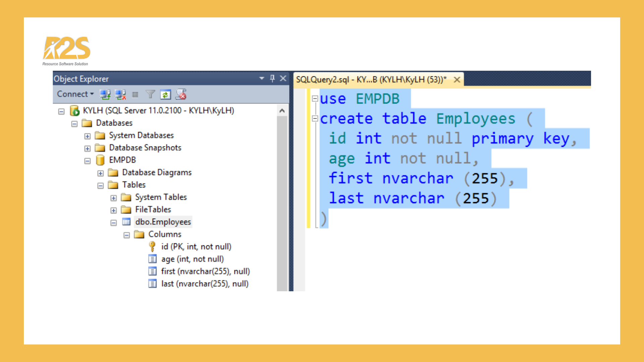
Task: Click the stop script icon with red X
Action: click(x=181, y=95)
